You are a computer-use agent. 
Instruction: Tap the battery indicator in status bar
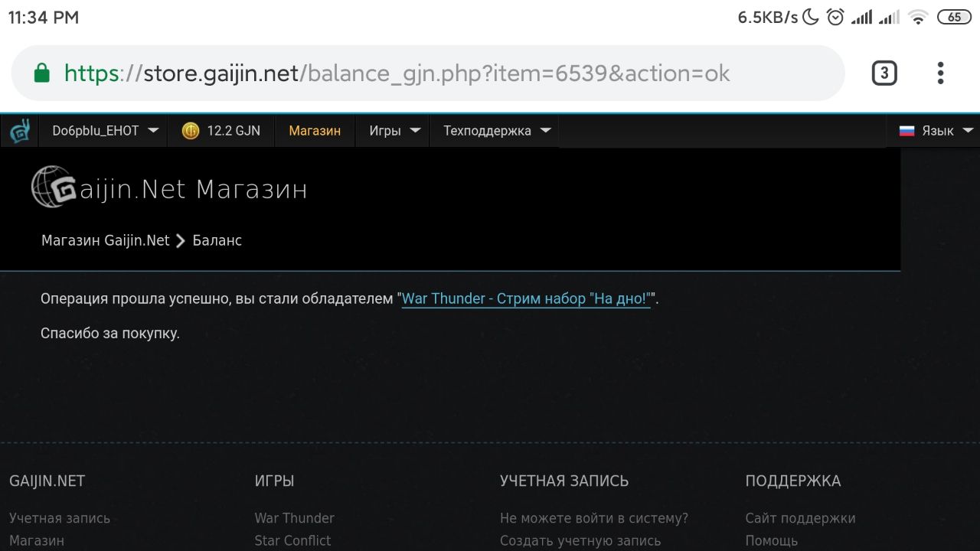[x=955, y=17]
